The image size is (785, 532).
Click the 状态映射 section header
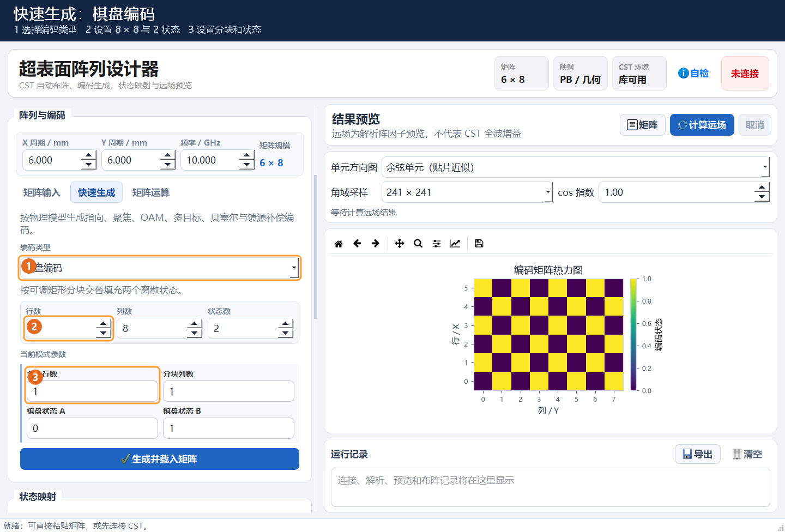[38, 497]
